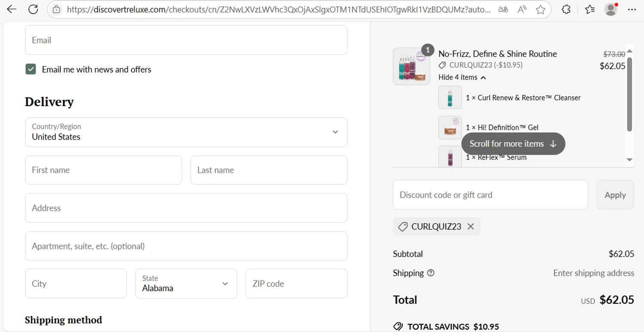The image size is (644, 332).
Task: Click the order summary scrollbar
Action: (x=629, y=94)
